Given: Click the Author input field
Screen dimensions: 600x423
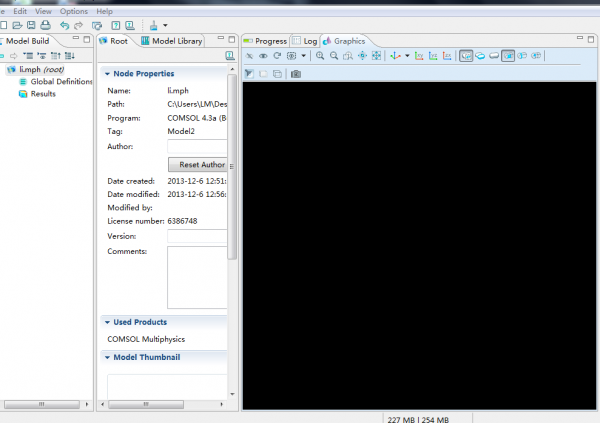Looking at the screenshot, I should click(197, 147).
